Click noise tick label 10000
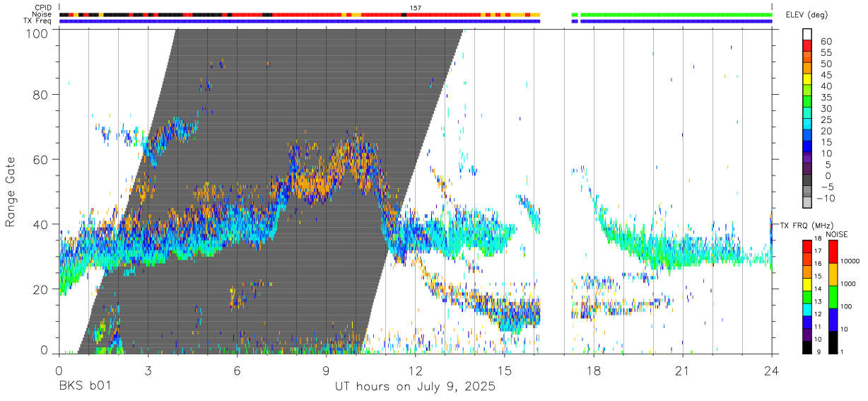The height and width of the screenshot is (401, 868). (850, 261)
